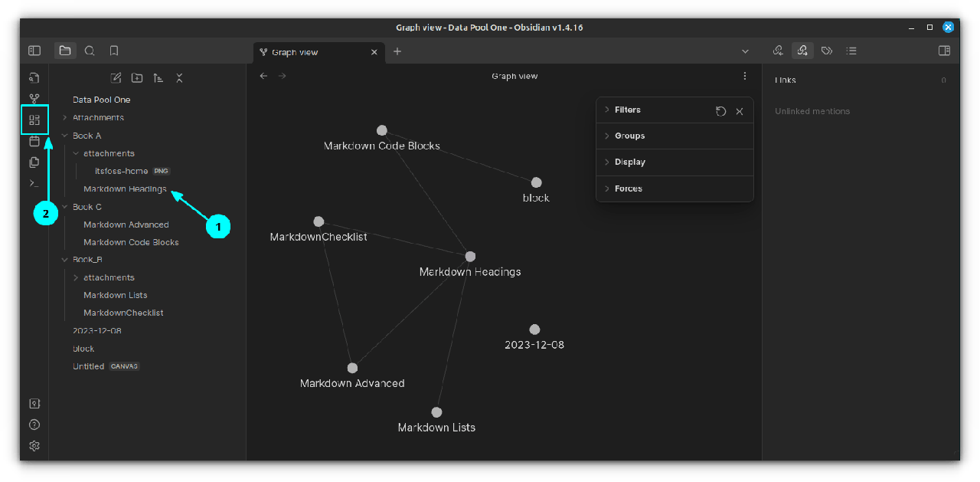Click the new folder icon
980x482 pixels.
tap(137, 77)
